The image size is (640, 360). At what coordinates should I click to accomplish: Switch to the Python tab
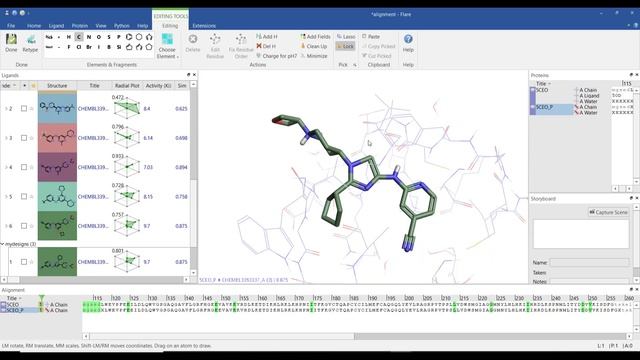click(x=122, y=26)
